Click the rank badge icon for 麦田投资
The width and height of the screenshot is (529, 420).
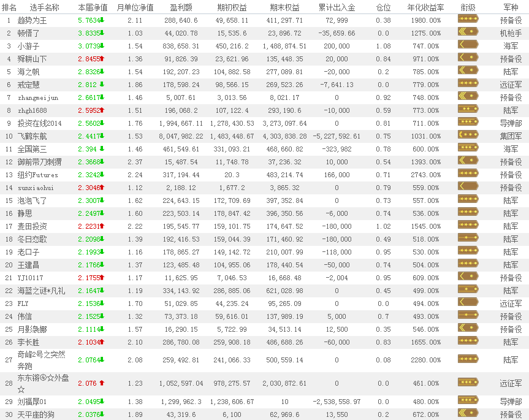(468, 224)
